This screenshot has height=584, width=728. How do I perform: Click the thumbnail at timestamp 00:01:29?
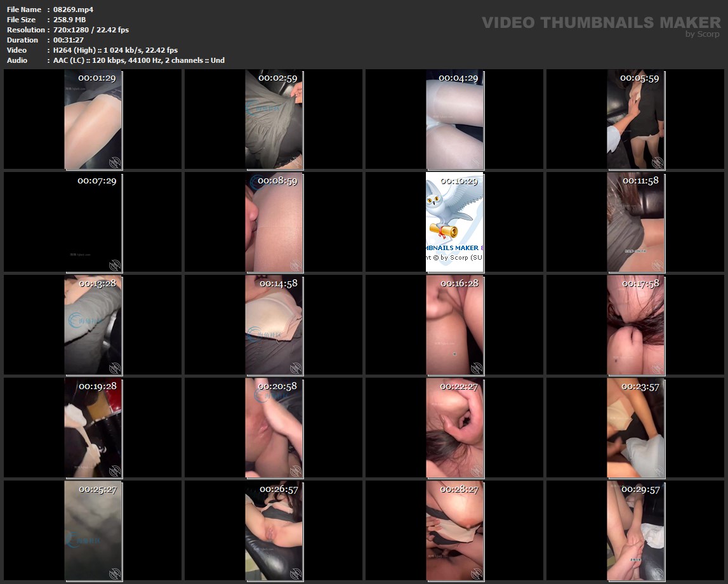coord(93,120)
